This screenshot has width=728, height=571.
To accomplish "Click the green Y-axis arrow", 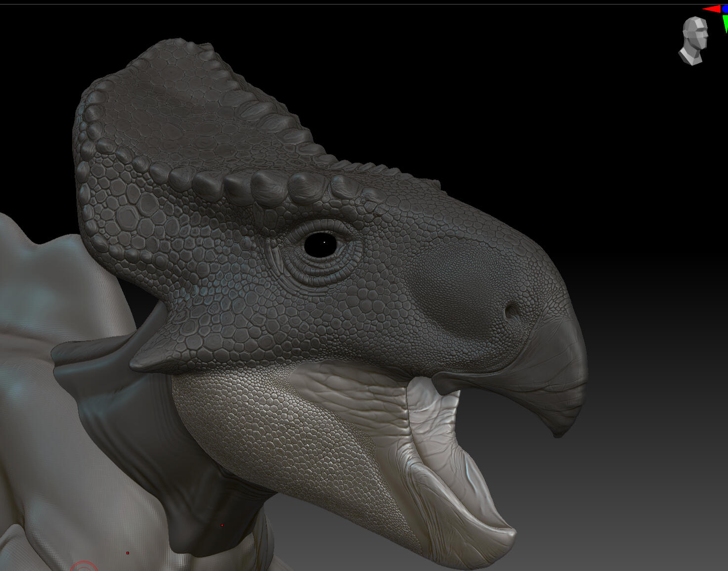I will click(x=725, y=23).
